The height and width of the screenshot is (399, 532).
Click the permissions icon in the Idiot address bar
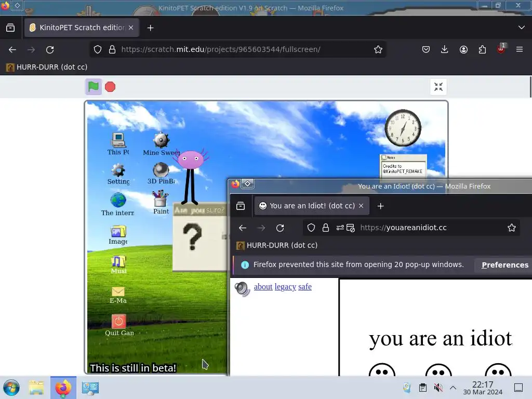pos(340,228)
